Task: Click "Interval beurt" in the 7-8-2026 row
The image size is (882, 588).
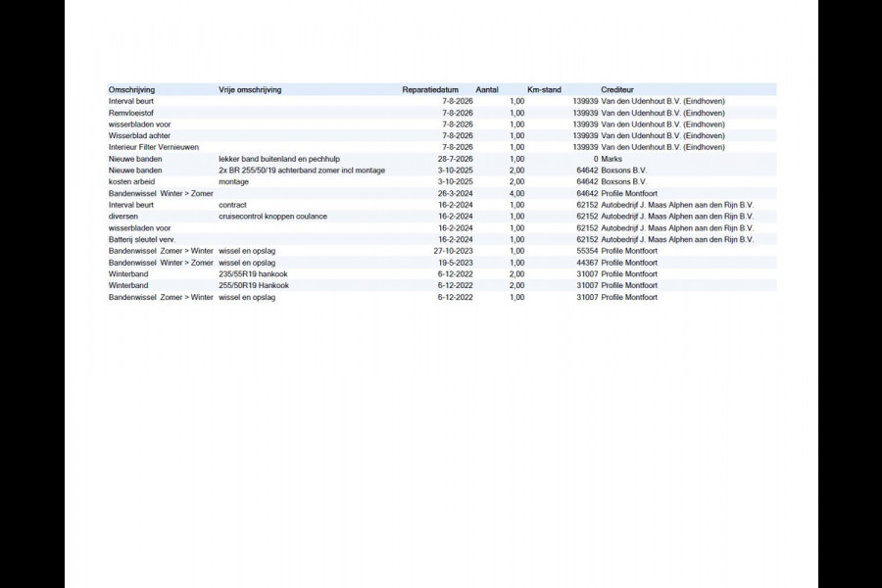Action: (131, 101)
